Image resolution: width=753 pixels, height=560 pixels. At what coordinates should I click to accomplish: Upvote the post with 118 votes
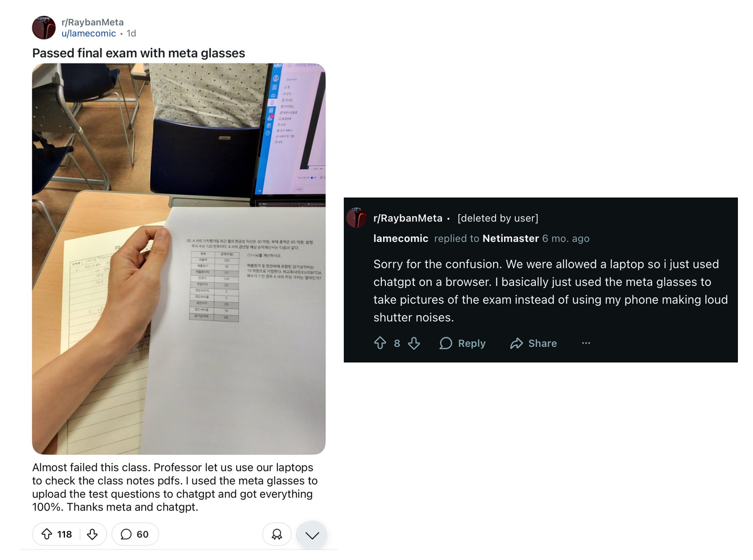click(x=47, y=534)
